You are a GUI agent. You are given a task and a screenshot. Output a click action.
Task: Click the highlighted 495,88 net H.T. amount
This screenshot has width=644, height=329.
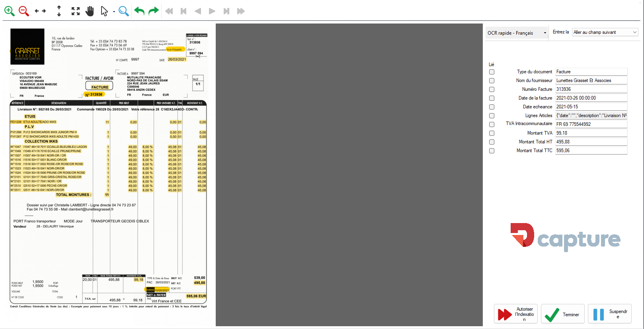pyautogui.click(x=199, y=283)
